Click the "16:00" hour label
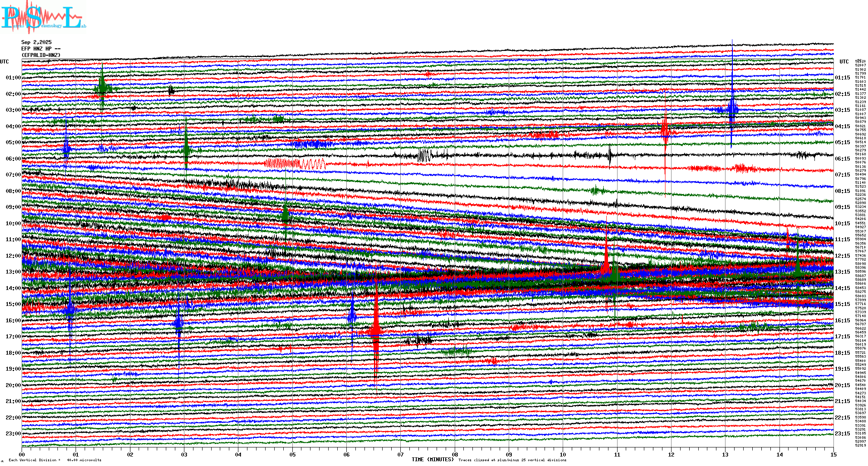 [13, 321]
